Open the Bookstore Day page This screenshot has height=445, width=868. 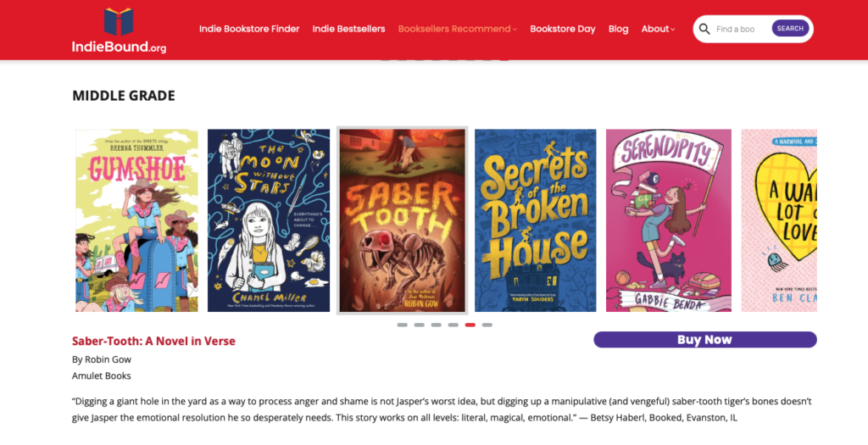pos(563,29)
